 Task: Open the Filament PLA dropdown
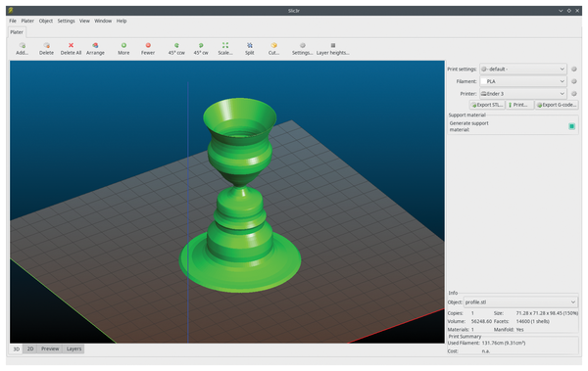[523, 81]
